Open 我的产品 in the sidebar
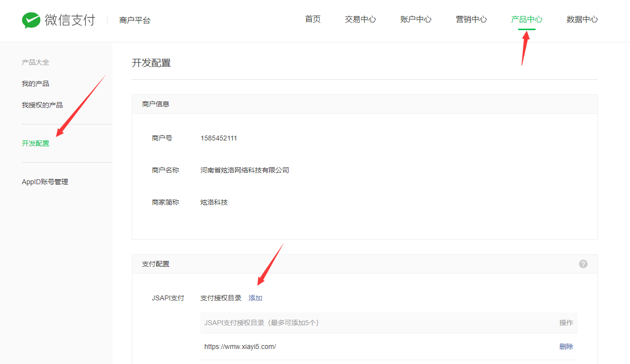Screen dimensions: 630x364 click(x=36, y=84)
